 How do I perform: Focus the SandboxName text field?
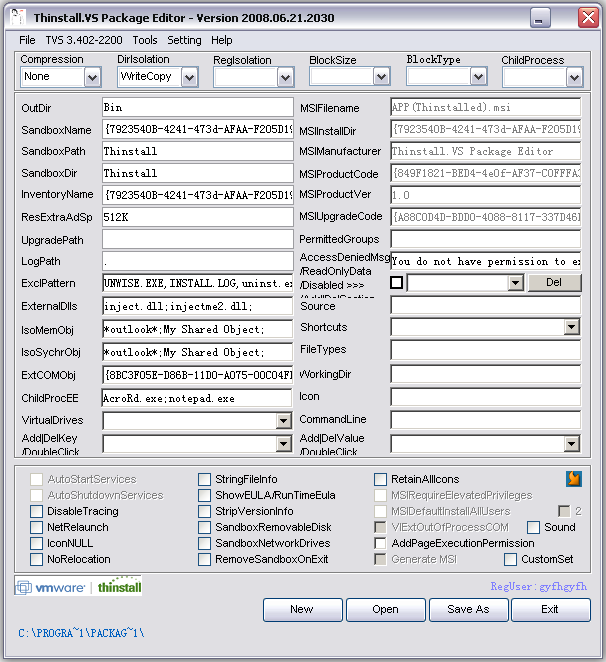point(198,129)
